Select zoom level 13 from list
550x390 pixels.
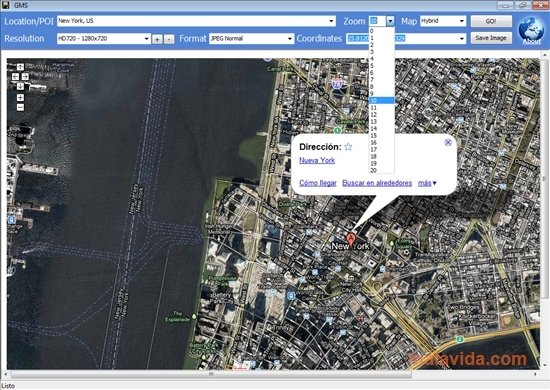tap(381, 122)
